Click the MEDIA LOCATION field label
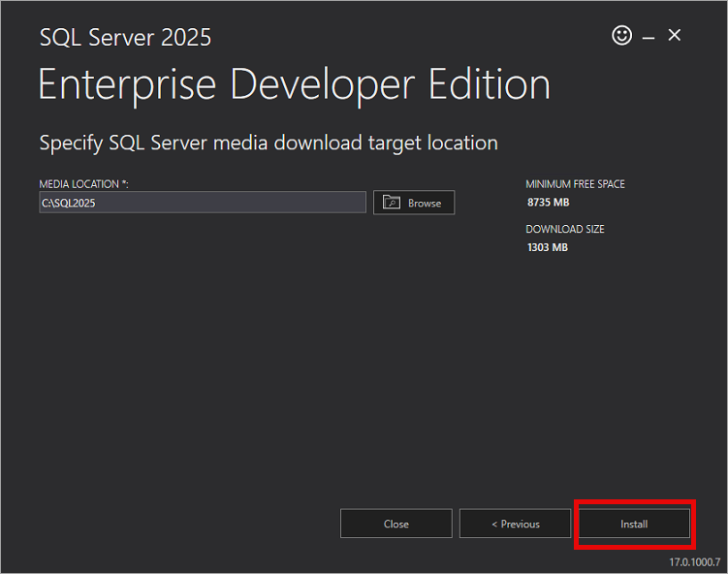Image resolution: width=728 pixels, height=574 pixels. (x=83, y=184)
